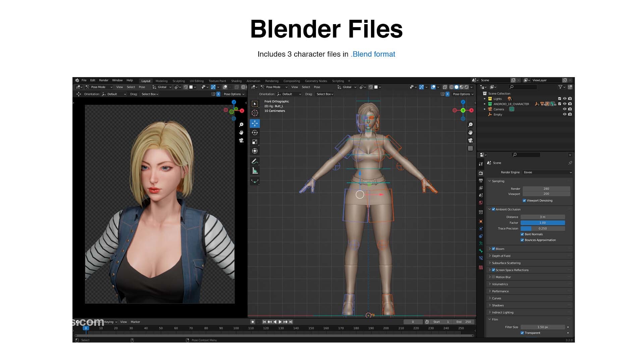The height and width of the screenshot is (362, 644).
Task: Play the animation forward
Action: tap(280, 322)
